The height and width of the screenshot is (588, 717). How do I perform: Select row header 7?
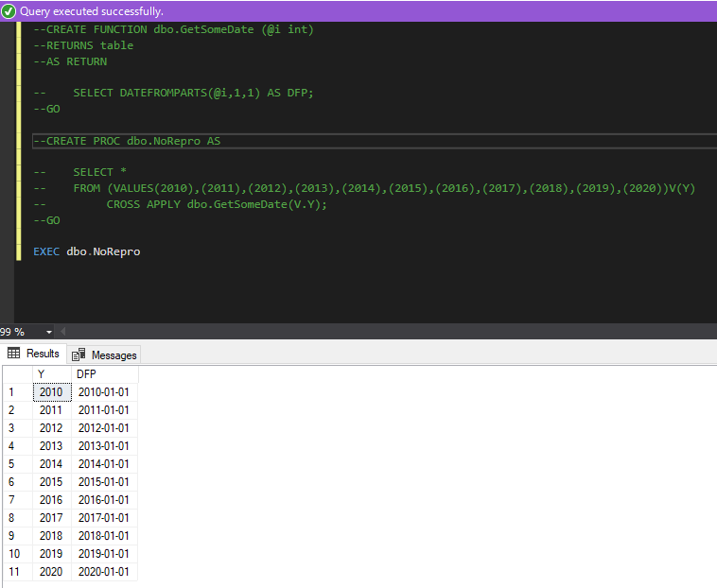coord(18,500)
